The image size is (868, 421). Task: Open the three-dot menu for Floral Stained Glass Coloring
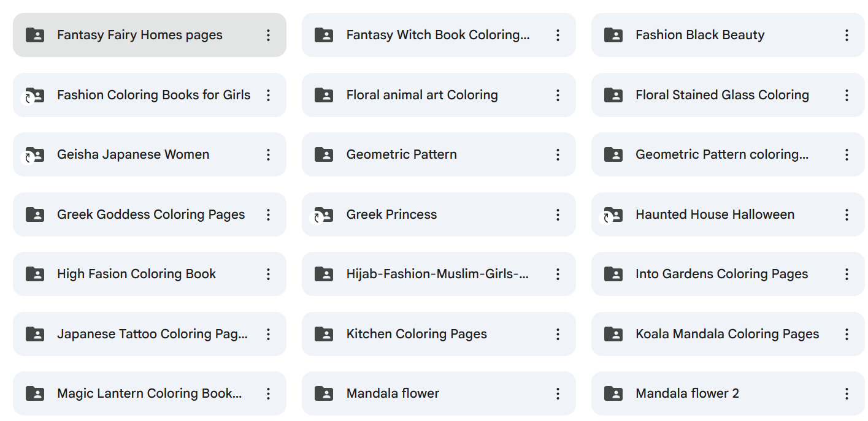click(847, 95)
